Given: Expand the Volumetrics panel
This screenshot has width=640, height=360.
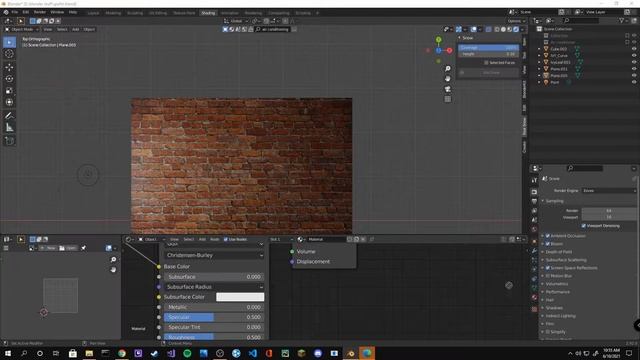Looking at the screenshot, I should point(556,284).
